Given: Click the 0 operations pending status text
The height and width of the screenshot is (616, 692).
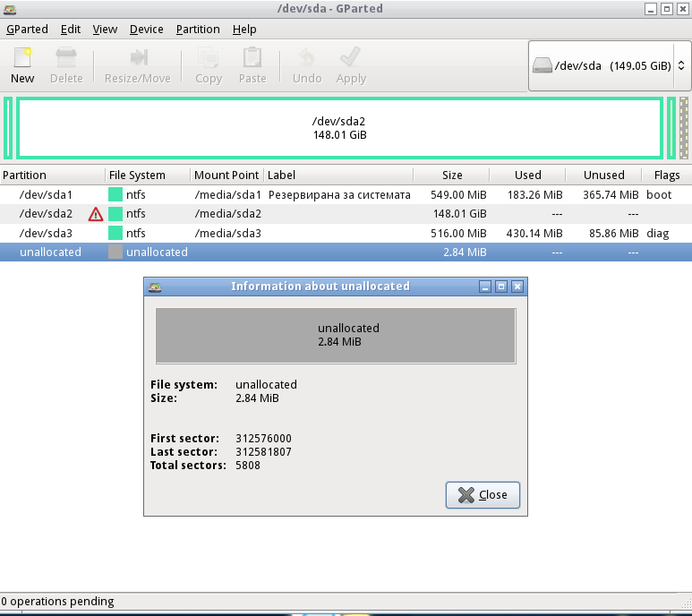Looking at the screenshot, I should point(57,602).
